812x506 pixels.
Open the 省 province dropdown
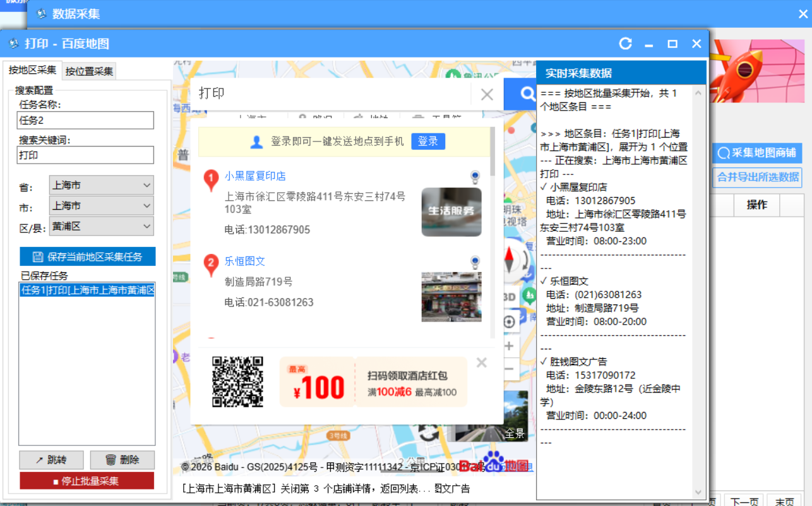point(101,186)
